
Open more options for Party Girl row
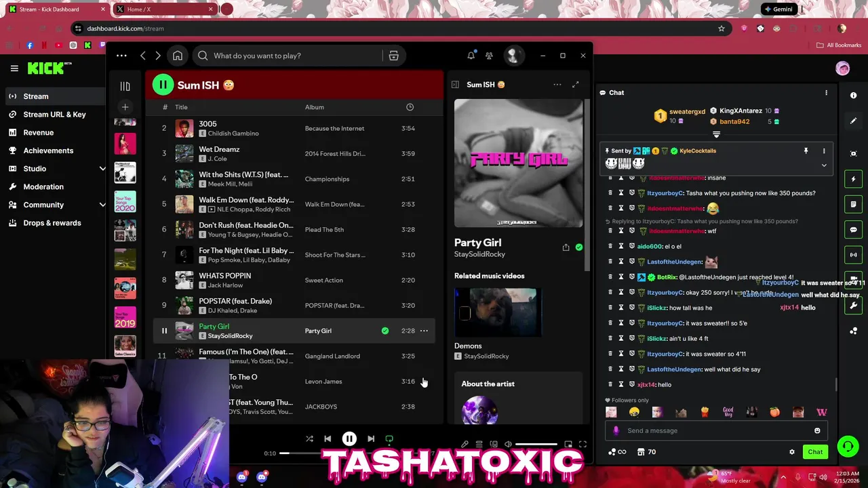pyautogui.click(x=424, y=331)
